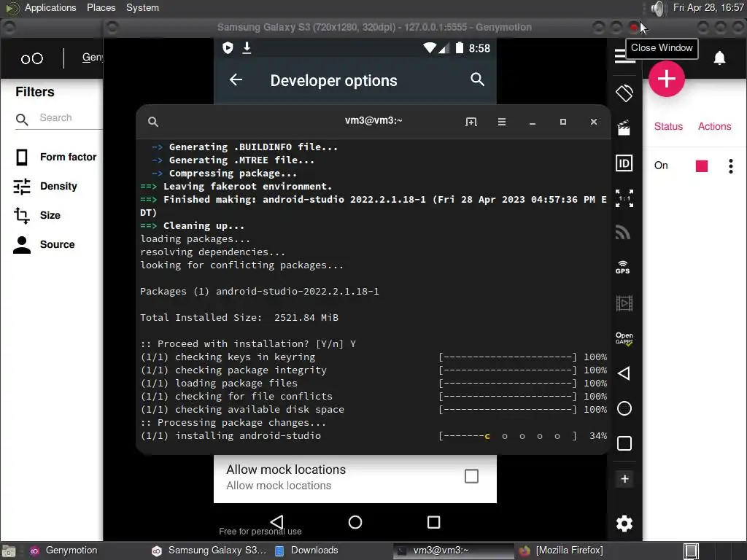Expand the Density filter
This screenshot has height=560, width=747.
tap(45, 186)
